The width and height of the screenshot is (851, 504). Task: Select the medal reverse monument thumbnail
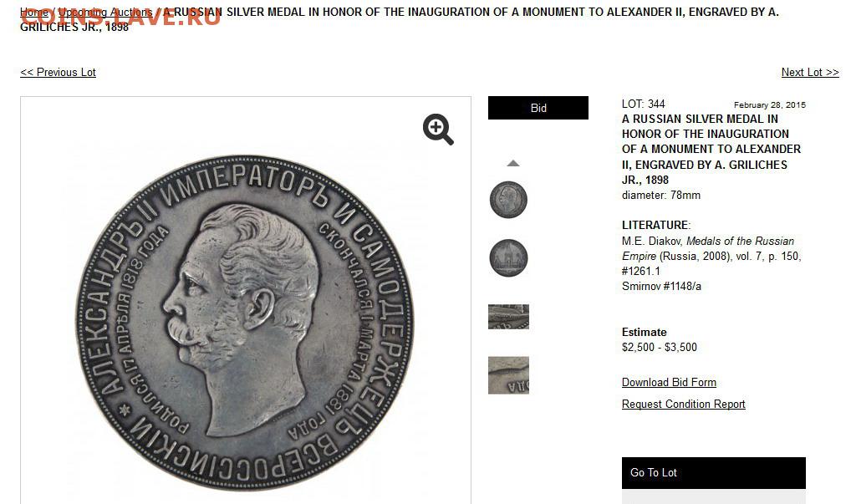[x=508, y=258]
